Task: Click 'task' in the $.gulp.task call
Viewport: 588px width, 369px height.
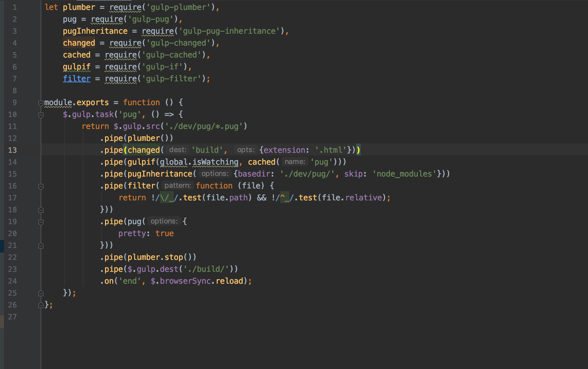Action: (x=104, y=114)
